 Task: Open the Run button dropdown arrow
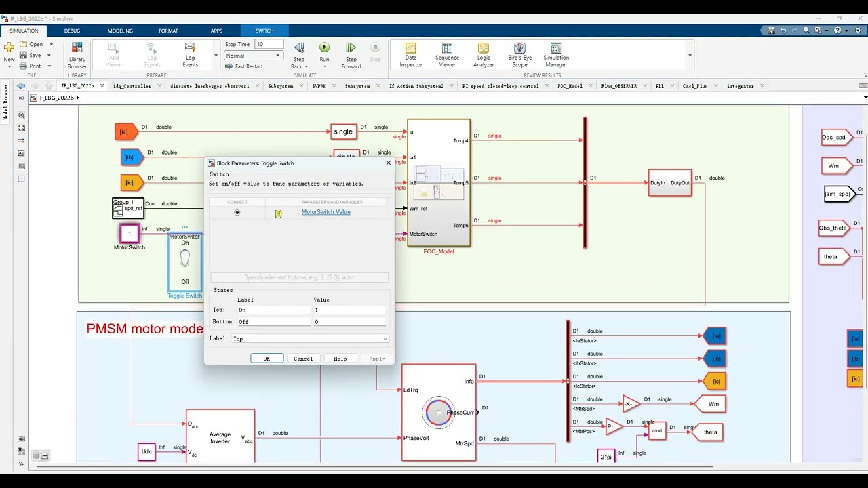click(325, 66)
